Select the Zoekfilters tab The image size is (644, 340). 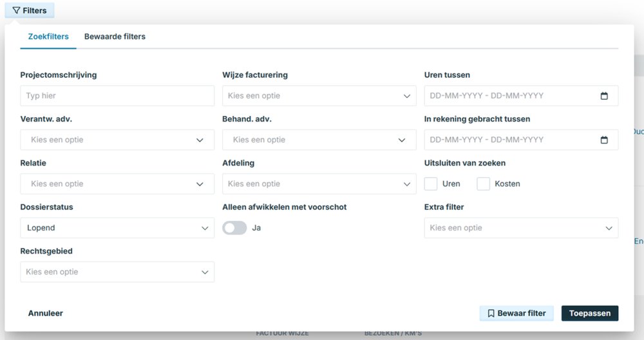pyautogui.click(x=48, y=37)
